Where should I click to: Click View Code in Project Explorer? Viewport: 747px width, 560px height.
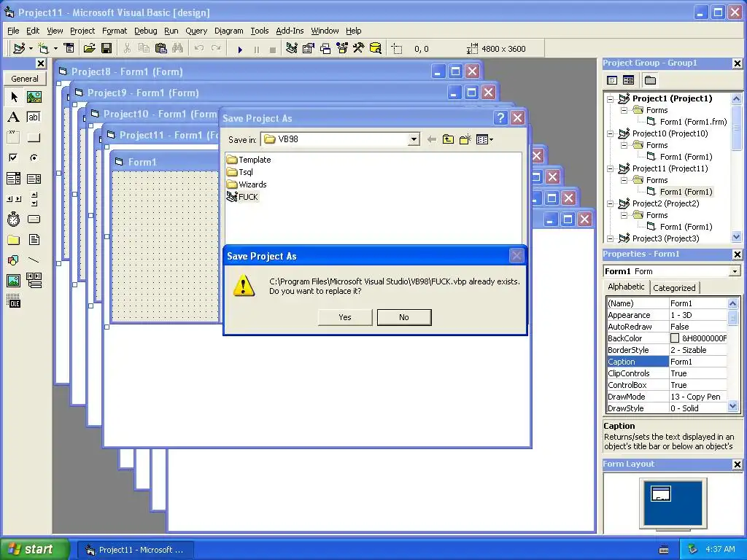coord(612,80)
